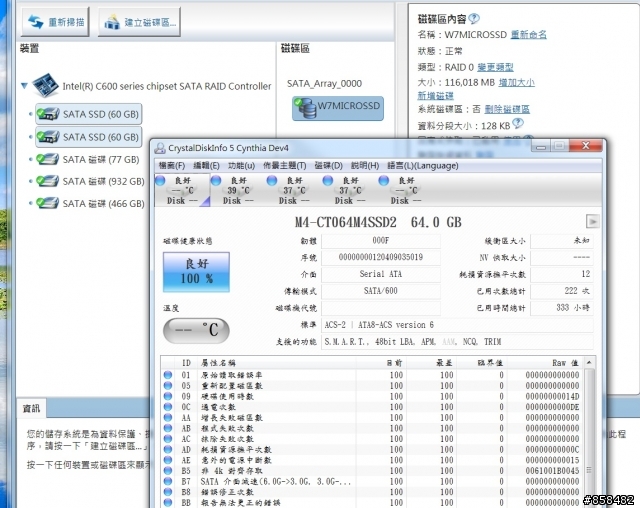The image size is (640, 508).
Task: Click the 良好 100 % health status box
Action: coord(196,272)
